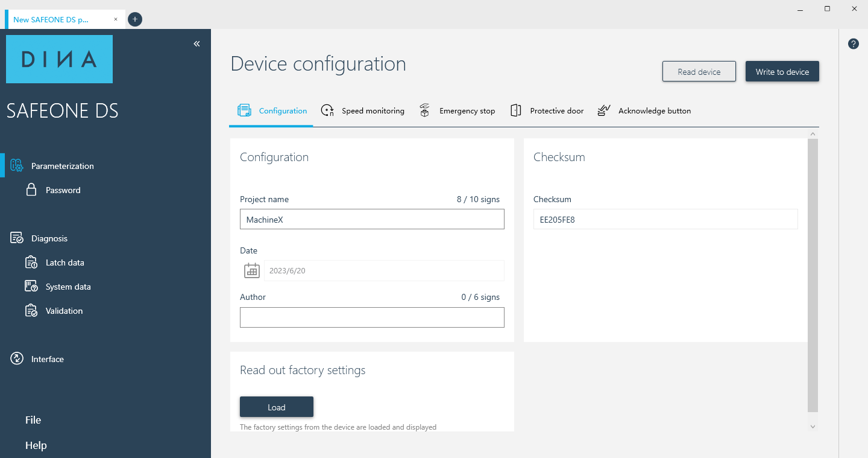Switch to the Protective door tab
The image size is (868, 458).
click(x=547, y=111)
